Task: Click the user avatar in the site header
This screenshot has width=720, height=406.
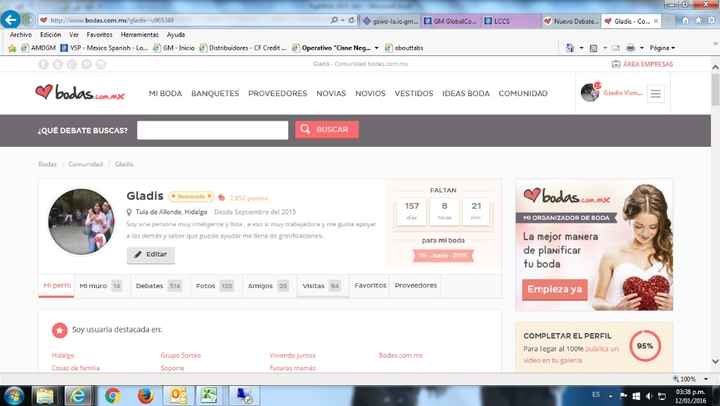Action: point(590,93)
